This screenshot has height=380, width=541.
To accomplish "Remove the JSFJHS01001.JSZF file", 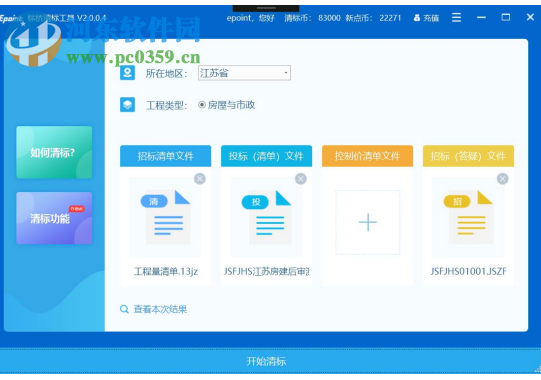I will point(502,179).
